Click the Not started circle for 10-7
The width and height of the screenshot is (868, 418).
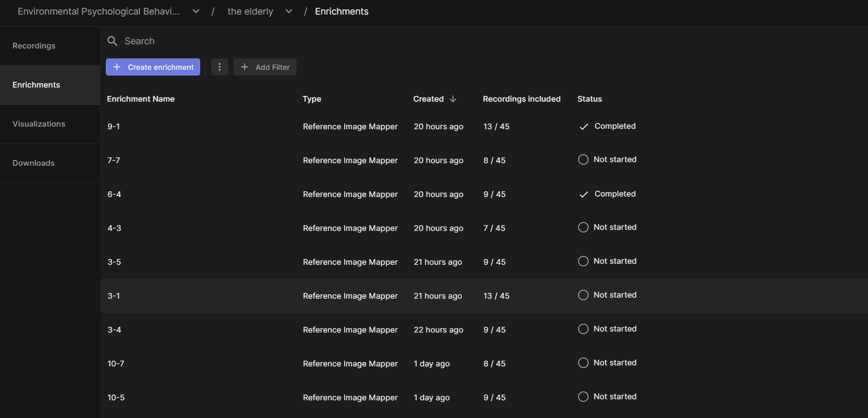[x=583, y=363]
